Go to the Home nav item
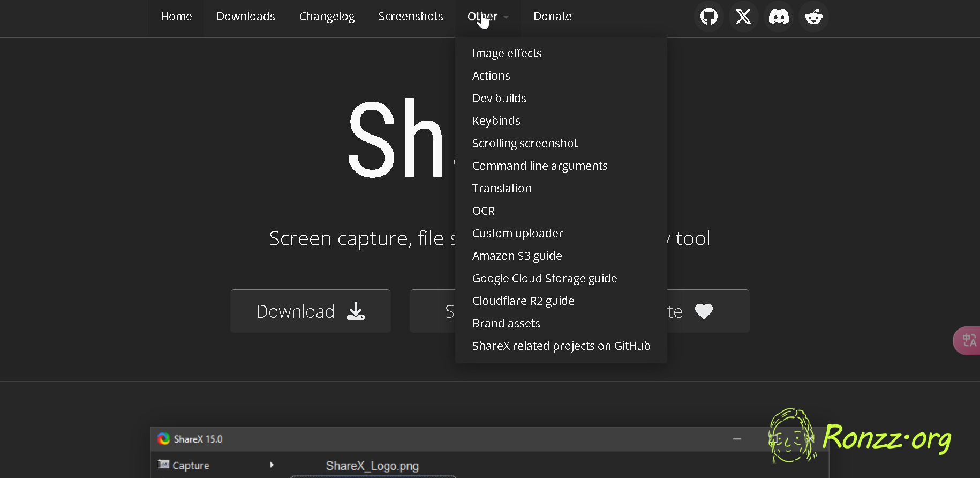980x478 pixels. [x=176, y=17]
